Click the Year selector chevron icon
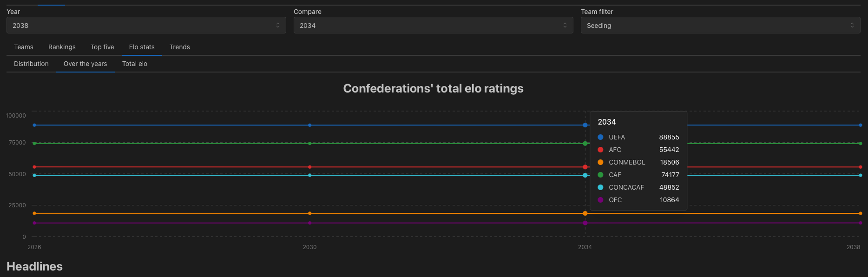The width and height of the screenshot is (868, 277). tap(278, 25)
